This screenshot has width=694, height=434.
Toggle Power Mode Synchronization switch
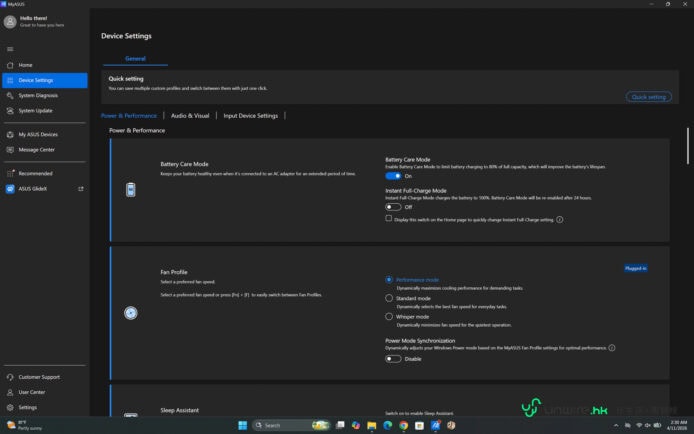coord(393,359)
